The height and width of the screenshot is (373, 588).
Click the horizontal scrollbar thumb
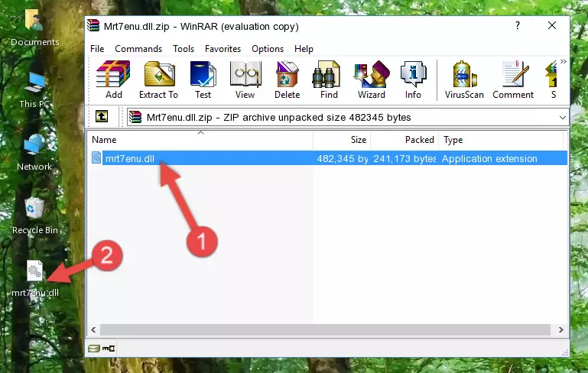325,329
